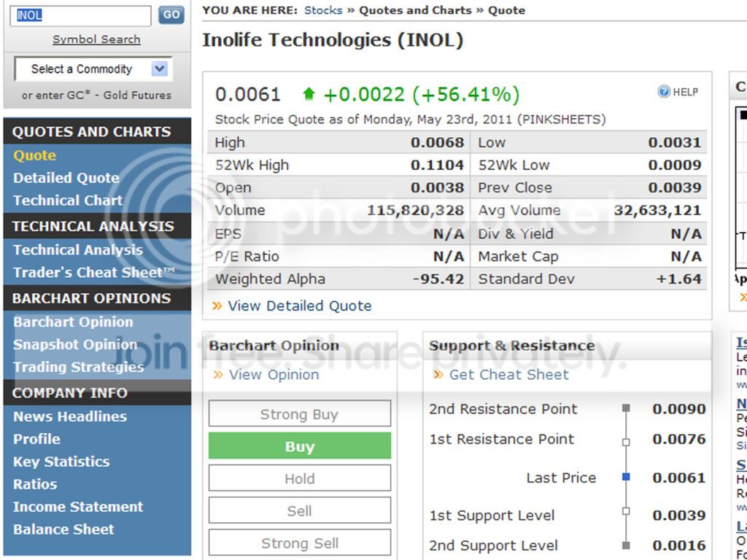This screenshot has width=747, height=560.
Task: Click the 52Wk High value 0.1104
Action: 438,166
